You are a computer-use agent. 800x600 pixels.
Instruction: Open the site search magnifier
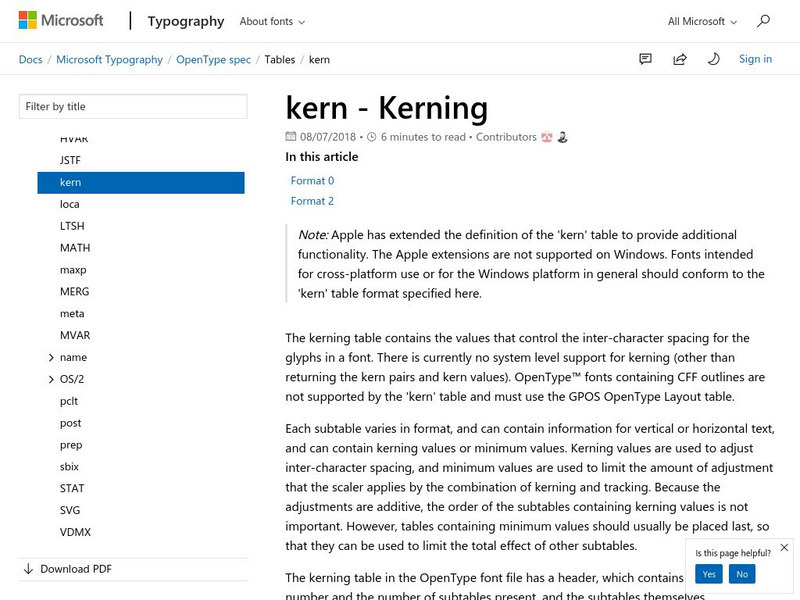tap(763, 21)
